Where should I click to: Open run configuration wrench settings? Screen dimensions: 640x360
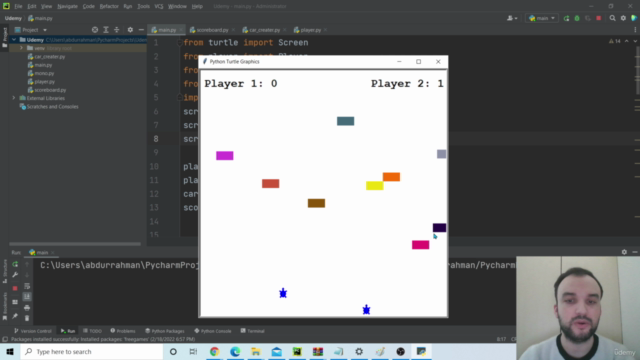(x=15, y=275)
